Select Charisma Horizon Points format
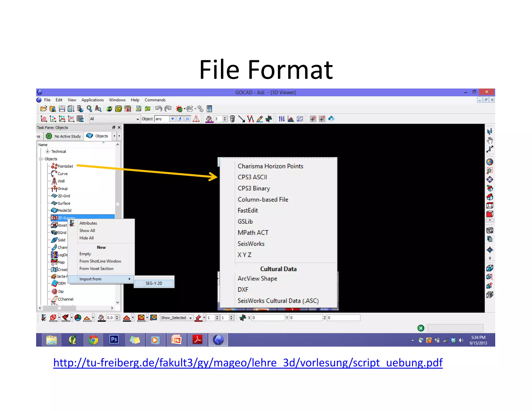The image size is (532, 411). click(x=270, y=166)
